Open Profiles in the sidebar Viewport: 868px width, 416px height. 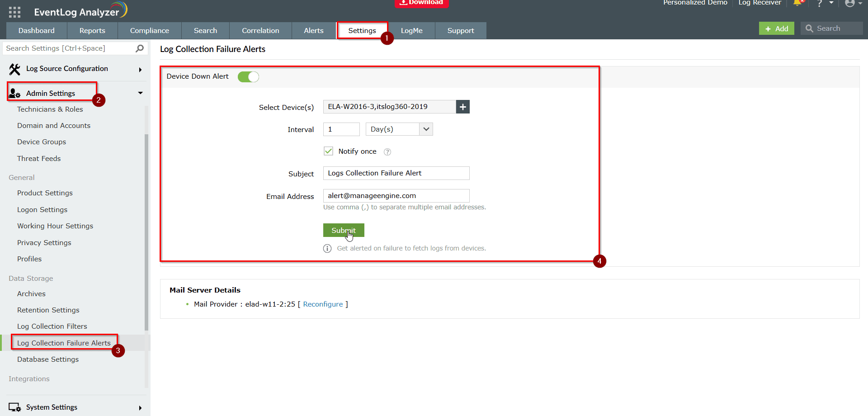pyautogui.click(x=29, y=259)
